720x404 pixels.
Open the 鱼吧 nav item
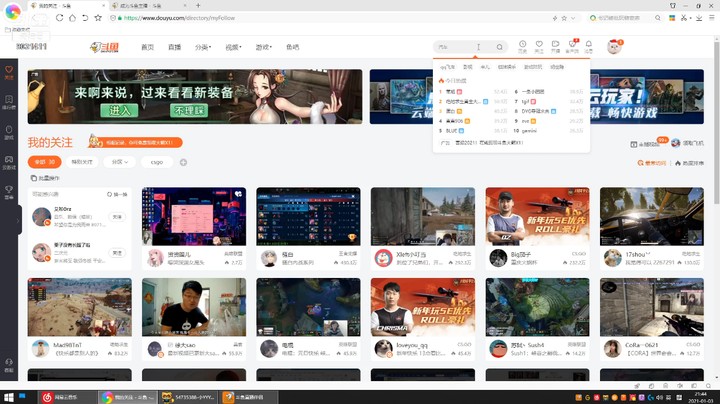point(292,47)
